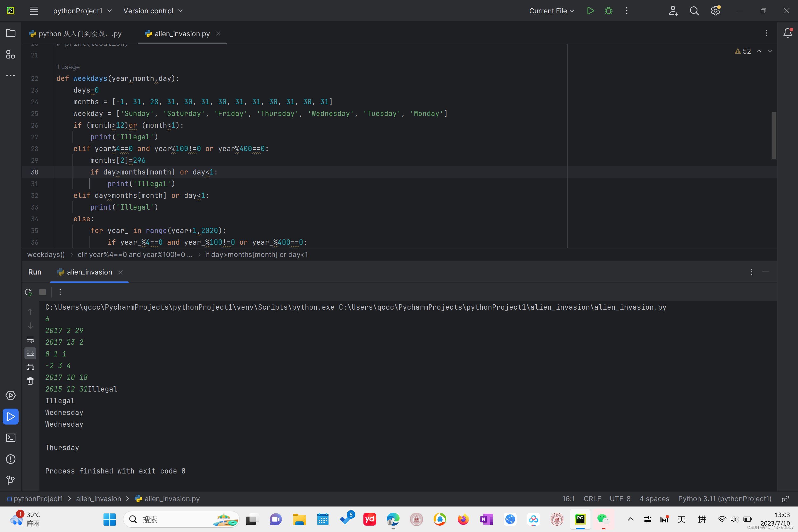Open the Terminal tool window
The image size is (798, 532).
coord(11,438)
